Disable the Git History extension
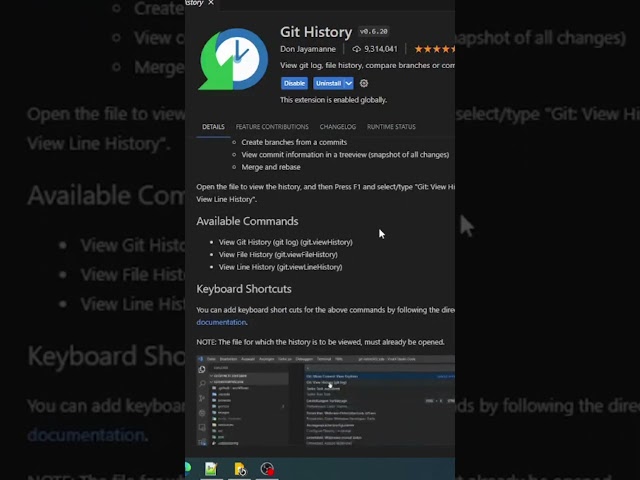The height and width of the screenshot is (480, 640). [294, 83]
